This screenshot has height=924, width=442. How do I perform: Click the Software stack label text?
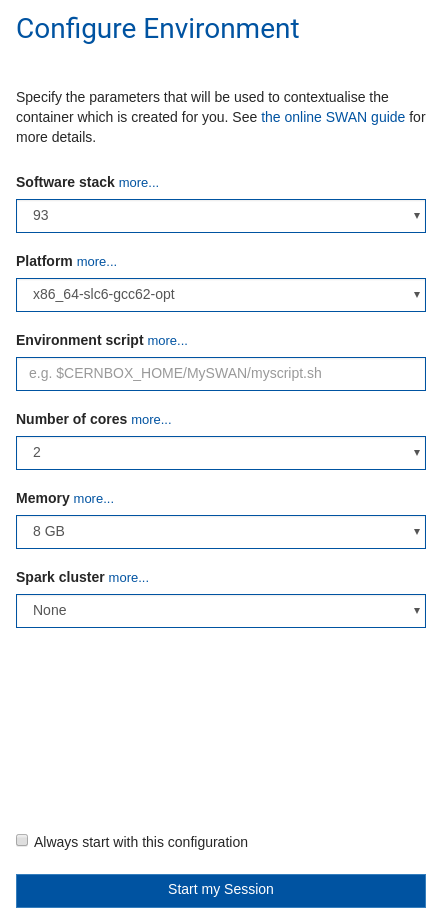coord(65,182)
